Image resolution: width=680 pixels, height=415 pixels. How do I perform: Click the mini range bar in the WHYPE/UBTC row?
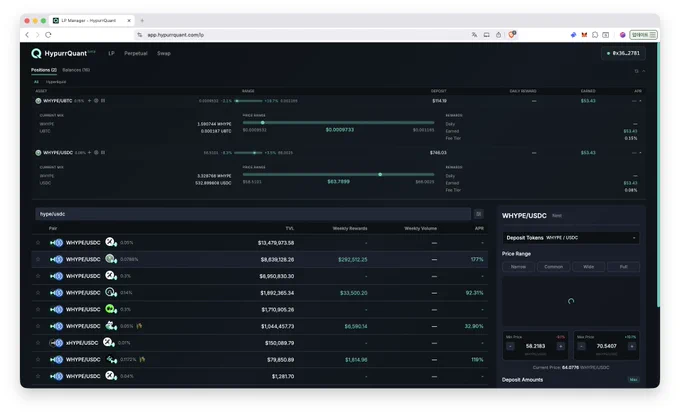pyautogui.click(x=248, y=101)
